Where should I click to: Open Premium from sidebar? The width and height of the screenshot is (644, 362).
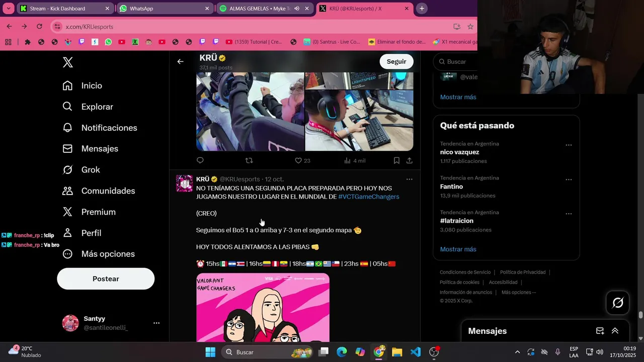pyautogui.click(x=89, y=212)
